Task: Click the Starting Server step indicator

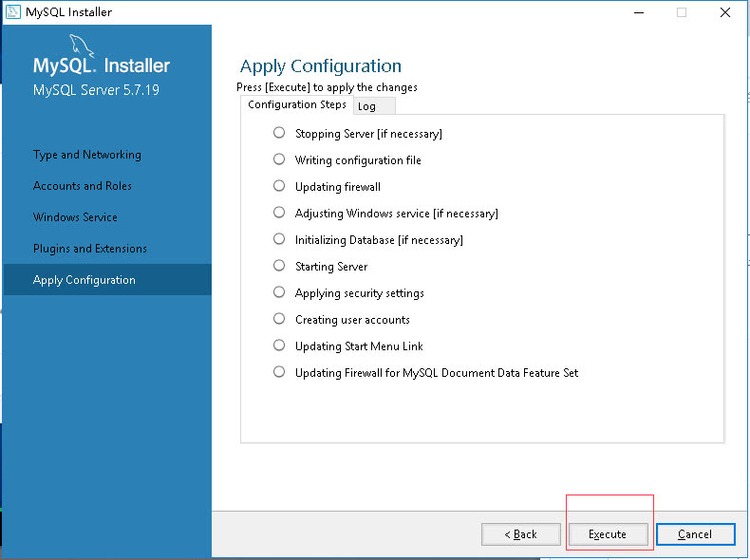Action: coord(279,266)
